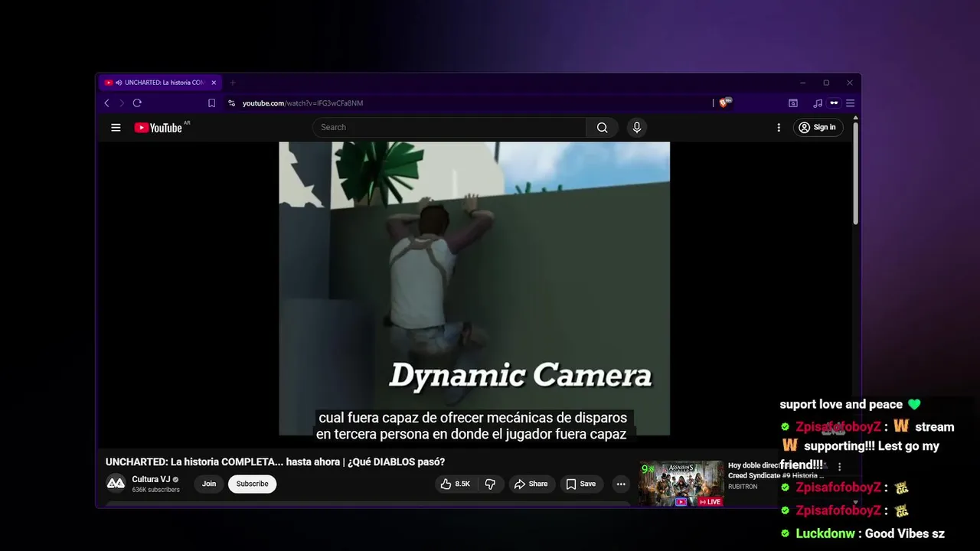Focus the YouTube search field
Screen dimensions: 980x551
pos(450,128)
